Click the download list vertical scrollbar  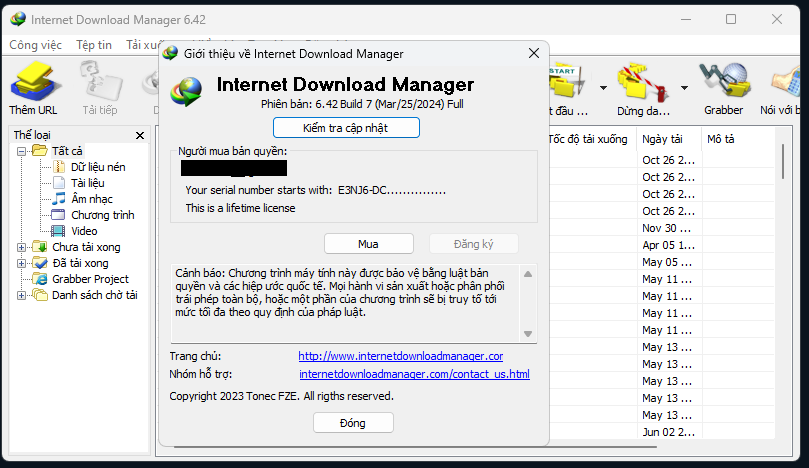point(783,162)
